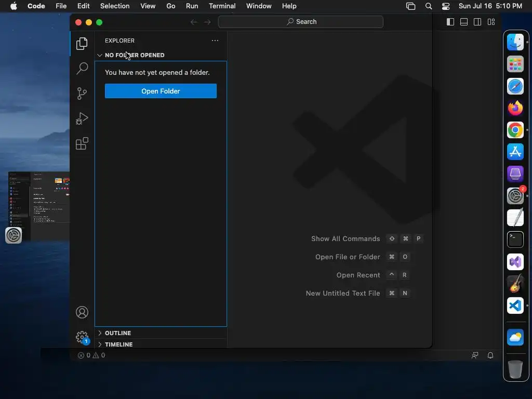The height and width of the screenshot is (399, 532).
Task: Toggle the bottom panel layout icon
Action: (x=464, y=22)
